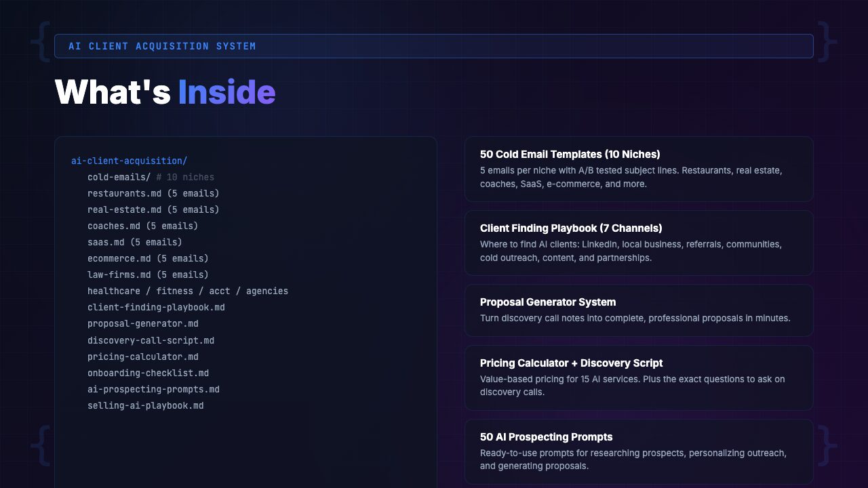Click pricing-calculator.md
Viewport: 868px width, 488px height.
[x=143, y=356]
